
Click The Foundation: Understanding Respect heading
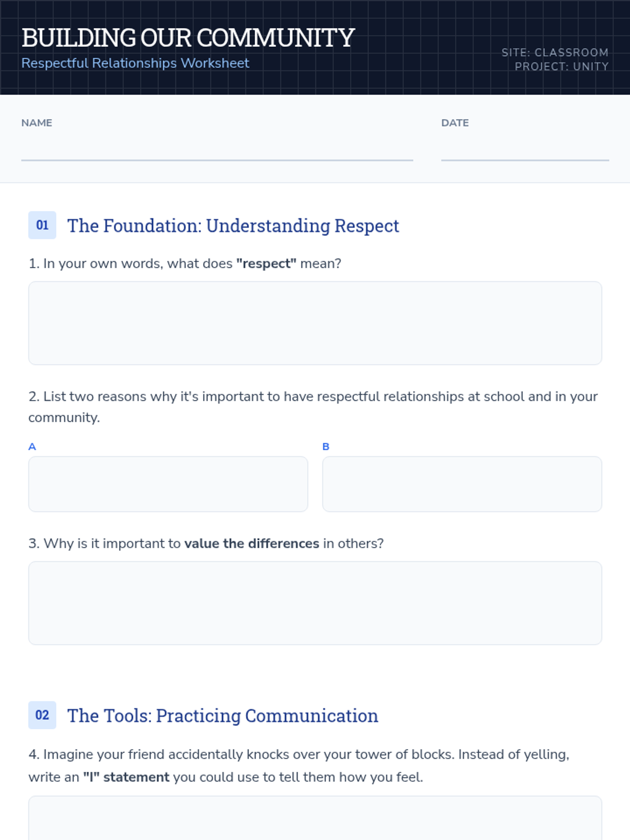tap(233, 226)
